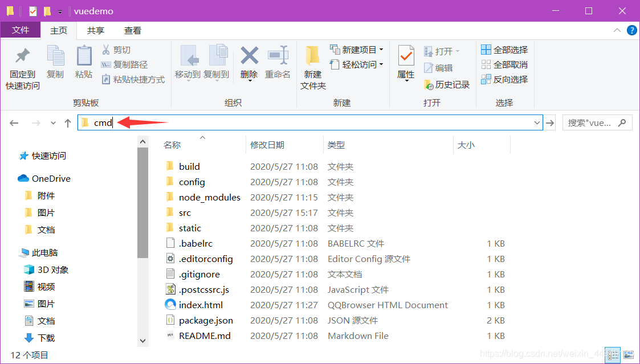640x364 pixels.
Task: Switch to details view icon in status bar
Action: pyautogui.click(x=613, y=355)
